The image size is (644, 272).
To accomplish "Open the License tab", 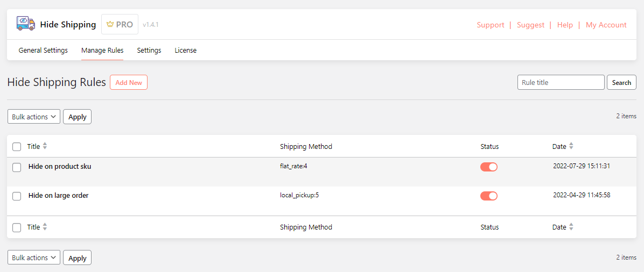I will tap(185, 51).
